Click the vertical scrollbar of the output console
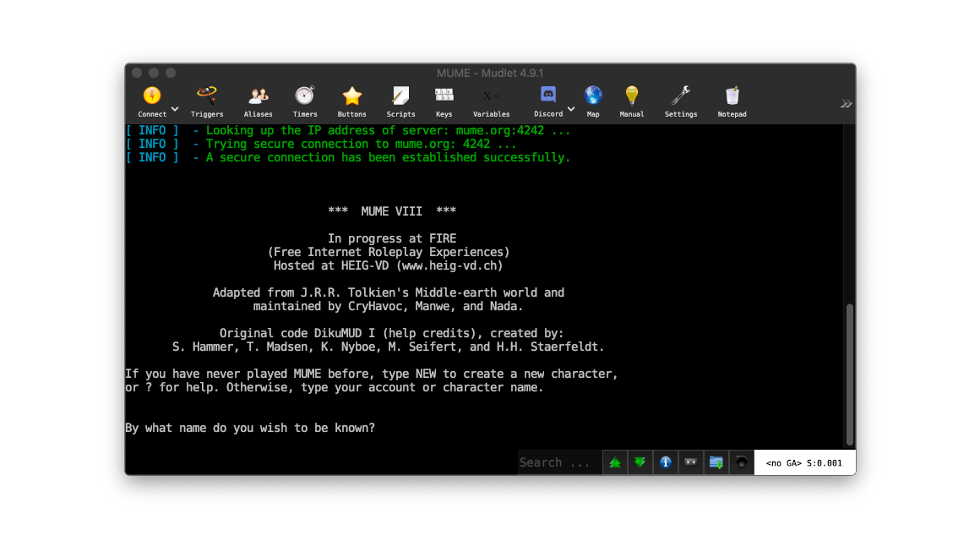The height and width of the screenshot is (552, 980). click(x=849, y=374)
